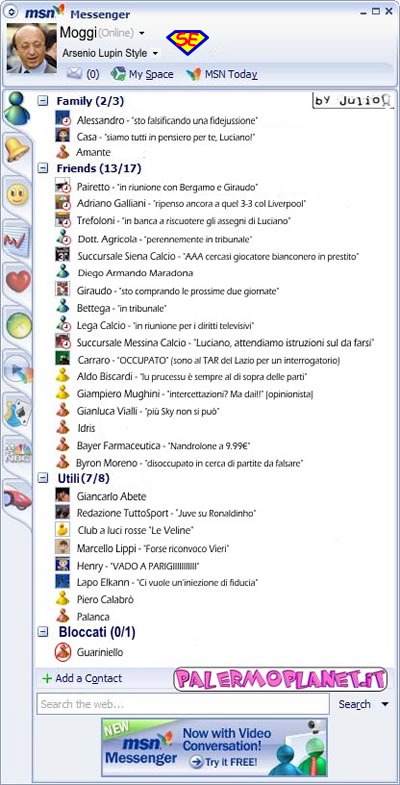This screenshot has width=400, height=785.
Task: Collapse the Bloccati contact group
Action: tap(44, 632)
